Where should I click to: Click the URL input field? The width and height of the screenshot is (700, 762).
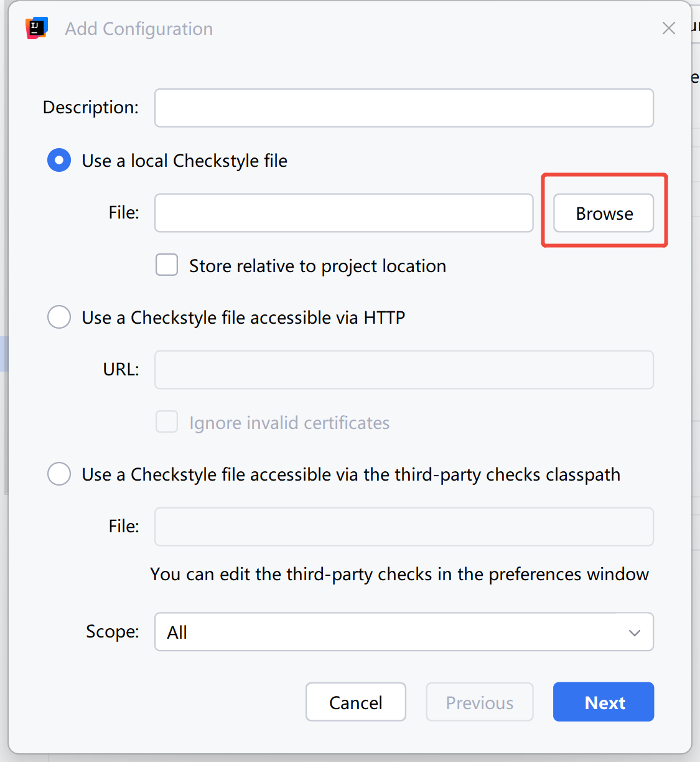(x=404, y=370)
